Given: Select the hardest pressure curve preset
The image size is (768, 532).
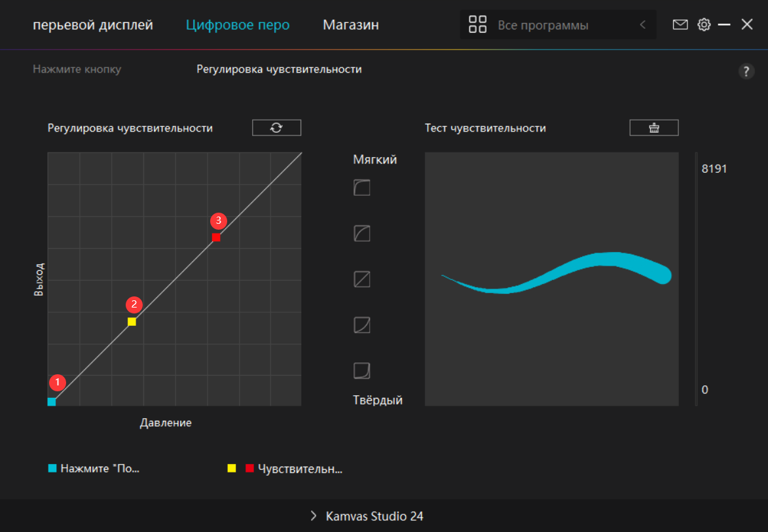Looking at the screenshot, I should pyautogui.click(x=362, y=371).
